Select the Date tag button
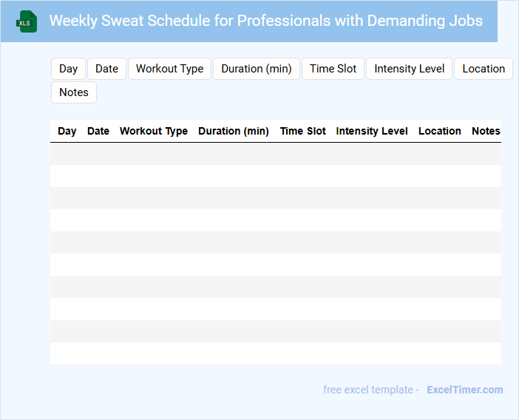Viewport: 519px width, 420px height. point(107,69)
